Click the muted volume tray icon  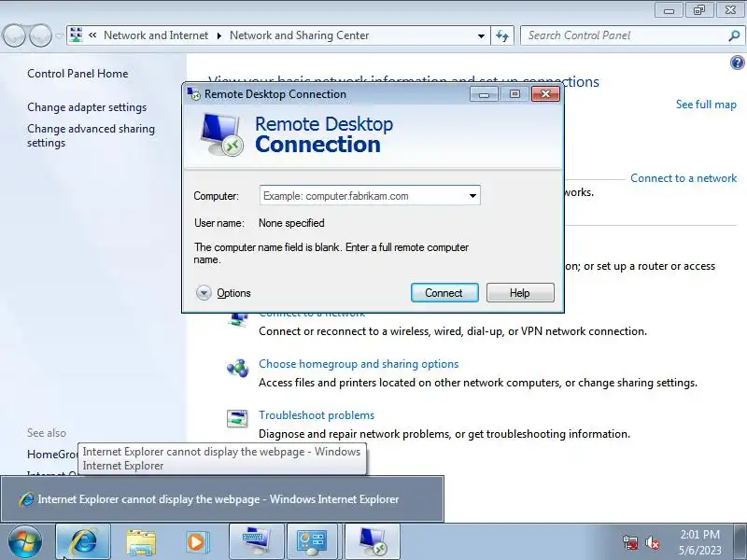click(x=653, y=542)
